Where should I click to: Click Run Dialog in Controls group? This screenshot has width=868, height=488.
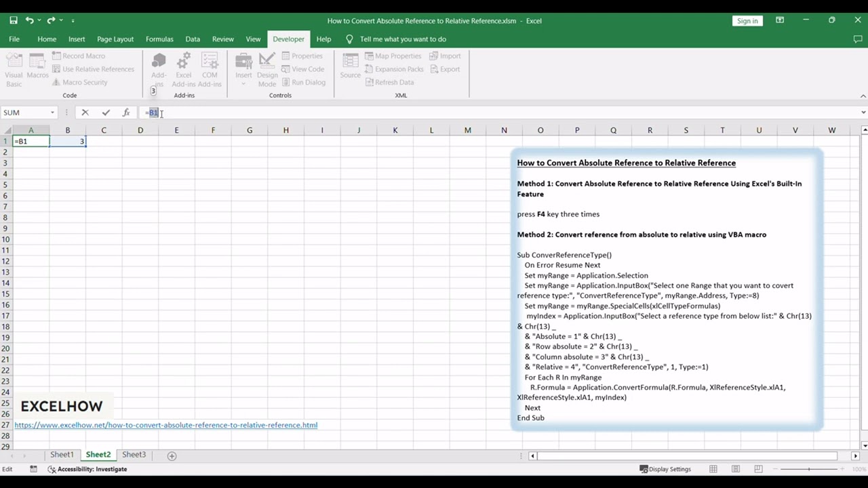click(x=303, y=82)
